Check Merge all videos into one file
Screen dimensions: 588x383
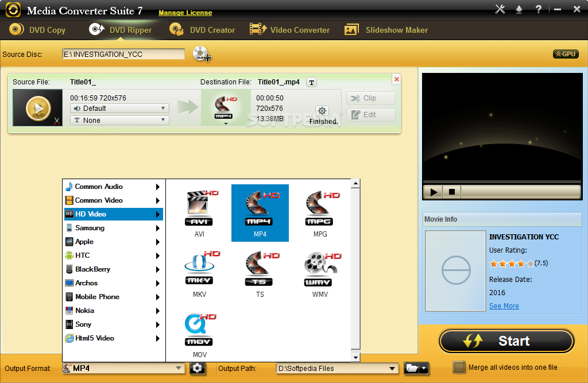point(459,367)
